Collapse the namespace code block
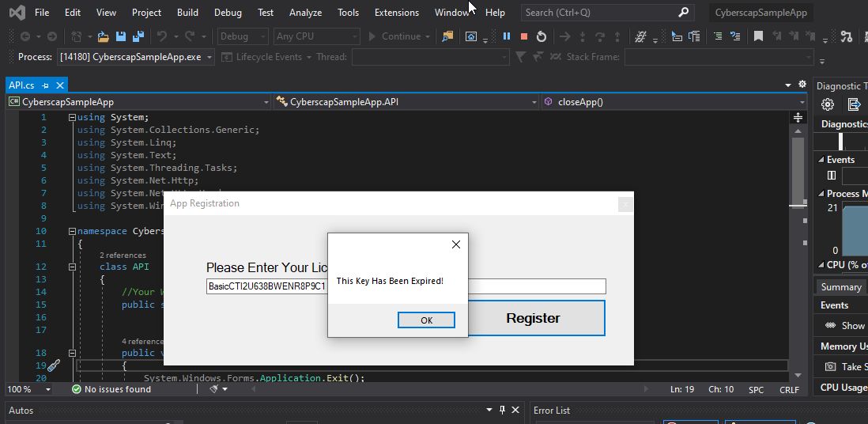Screen dimensions: 868x424 click(x=72, y=232)
